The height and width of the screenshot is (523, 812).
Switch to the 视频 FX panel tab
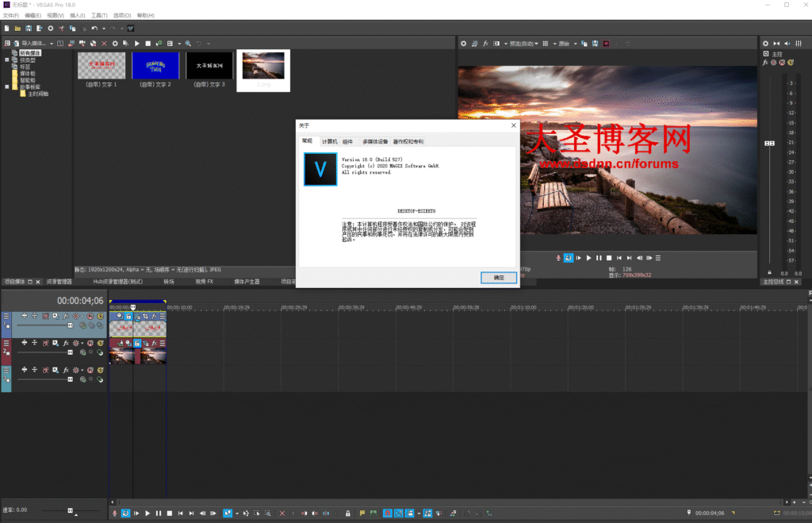click(205, 281)
